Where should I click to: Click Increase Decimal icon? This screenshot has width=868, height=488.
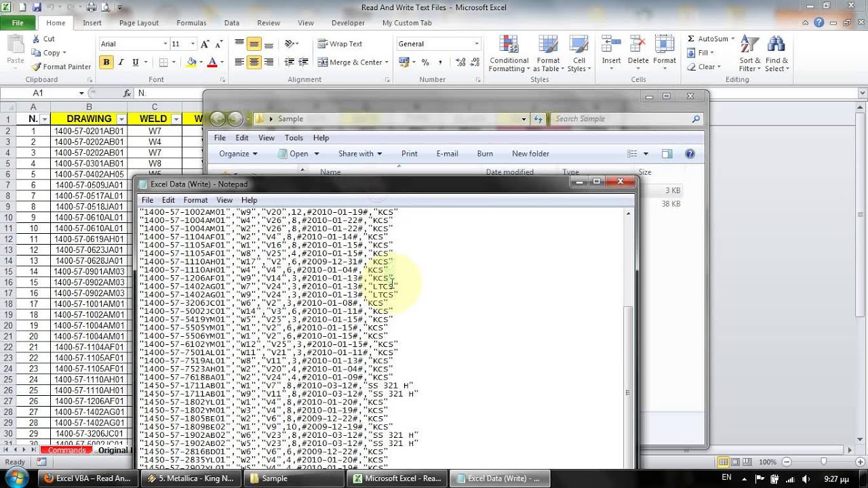[461, 62]
